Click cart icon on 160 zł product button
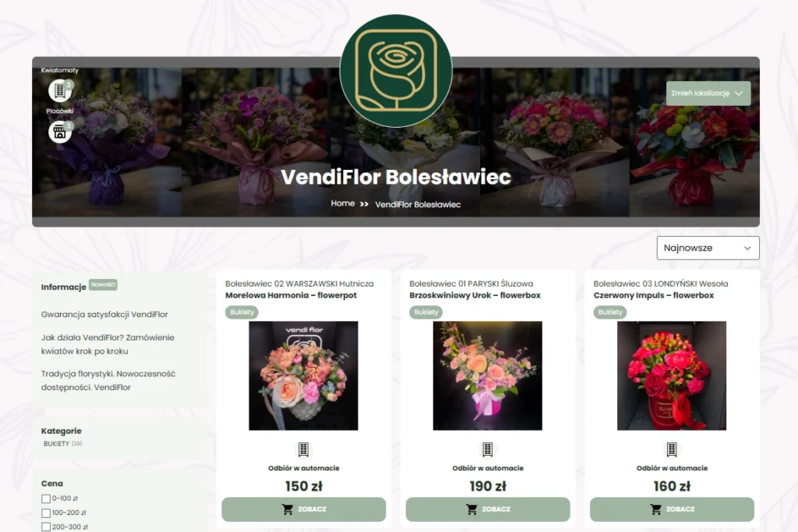Screen dimensions: 798x532 pyautogui.click(x=656, y=509)
